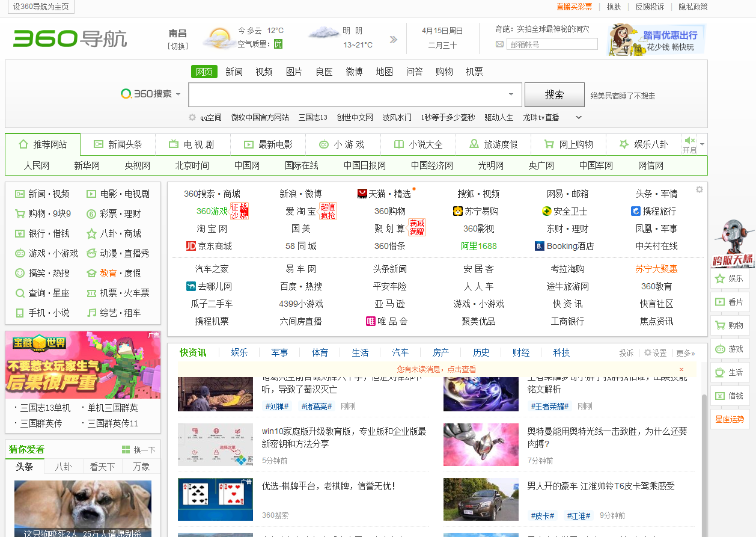This screenshot has height=537, width=756.
Task: Click 点击查看 in unread notification
Action: pyautogui.click(x=462, y=369)
